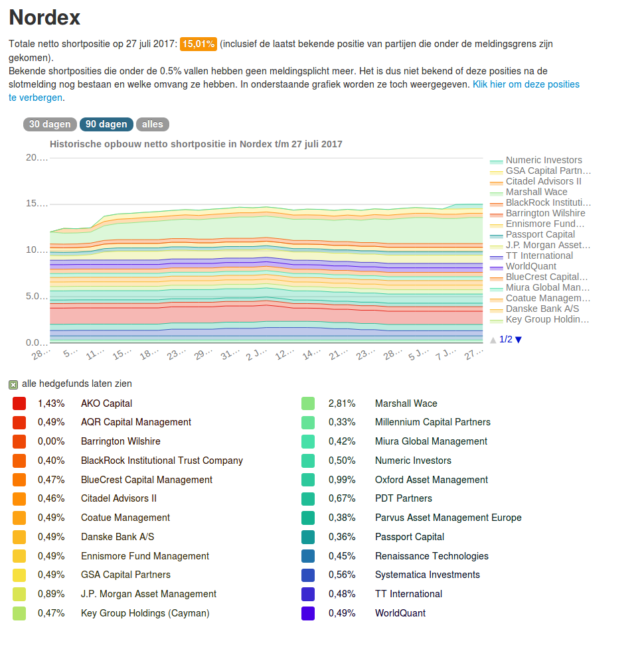Open AQR Capital Management fund entry
The height and width of the screenshot is (645, 644).
tap(136, 422)
